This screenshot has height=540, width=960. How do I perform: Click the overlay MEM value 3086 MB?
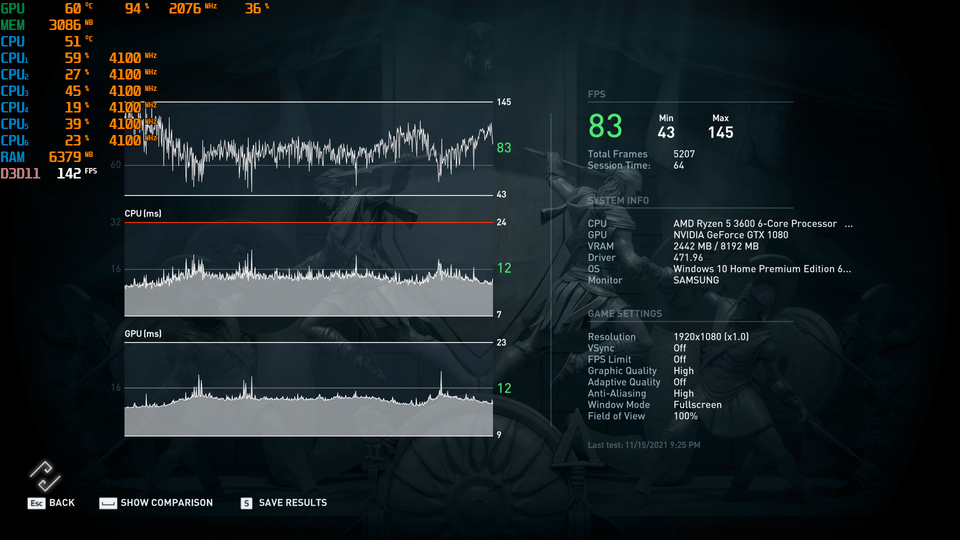71,25
